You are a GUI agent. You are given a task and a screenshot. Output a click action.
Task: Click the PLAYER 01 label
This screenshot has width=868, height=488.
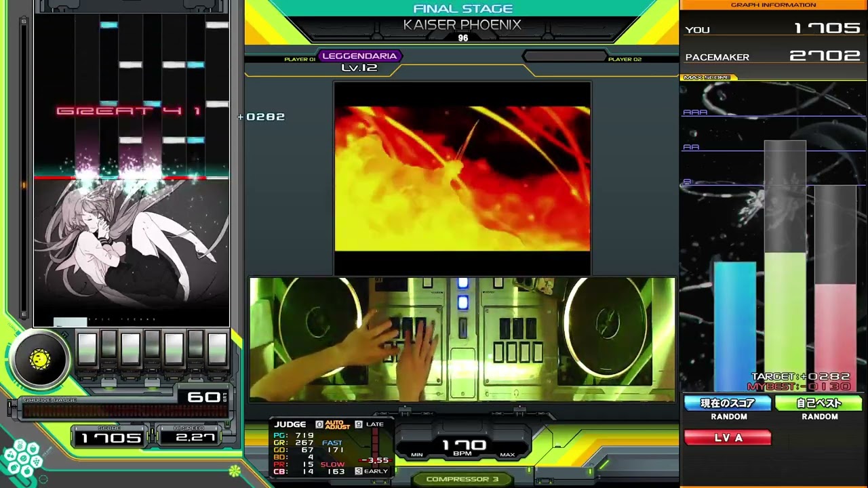300,60
